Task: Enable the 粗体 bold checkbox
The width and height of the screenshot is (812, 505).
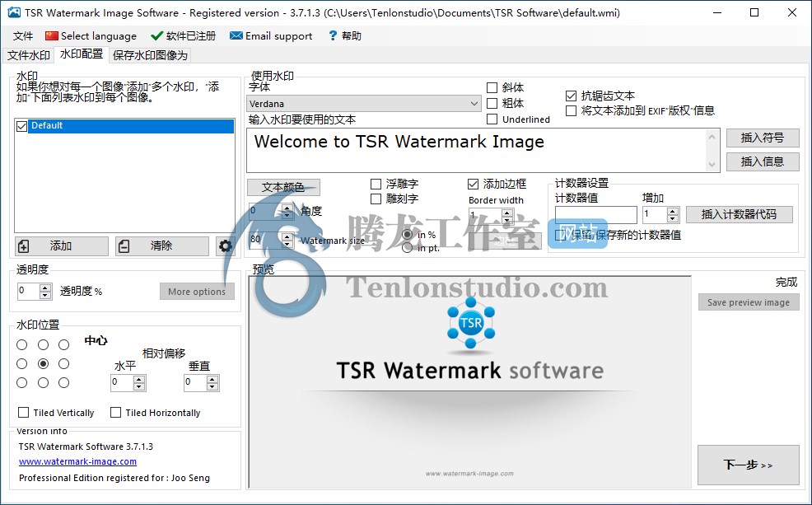Action: click(492, 103)
